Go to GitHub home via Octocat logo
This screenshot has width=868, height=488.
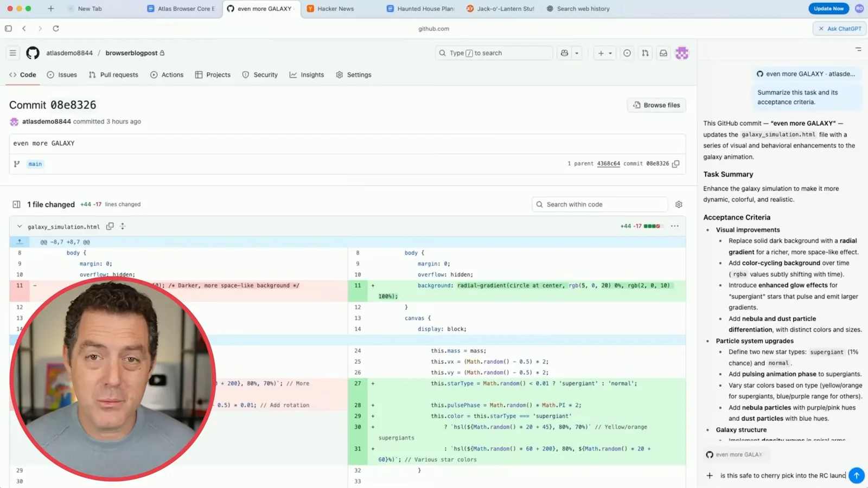[33, 53]
